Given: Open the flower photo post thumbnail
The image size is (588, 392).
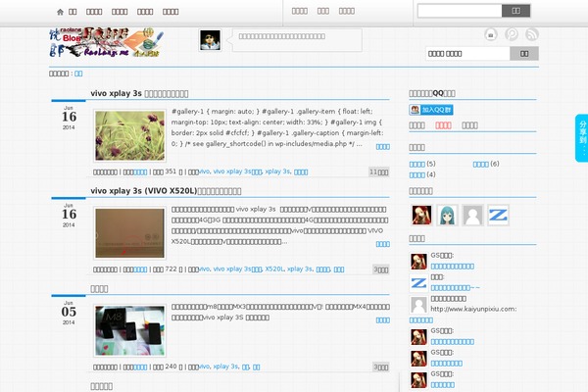Looking at the screenshot, I should (129, 136).
